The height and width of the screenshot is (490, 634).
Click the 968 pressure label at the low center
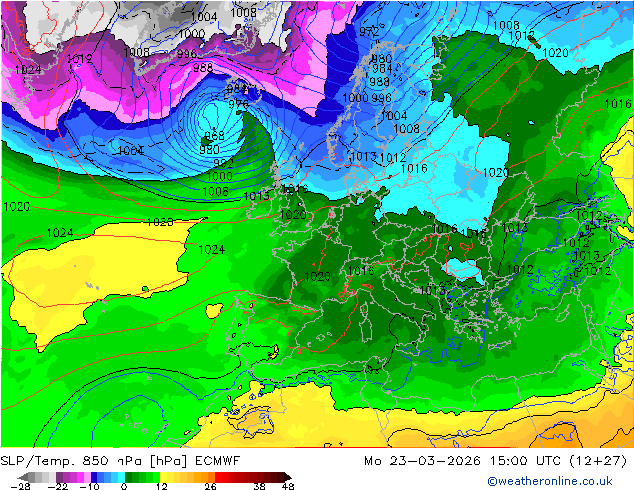point(214,135)
